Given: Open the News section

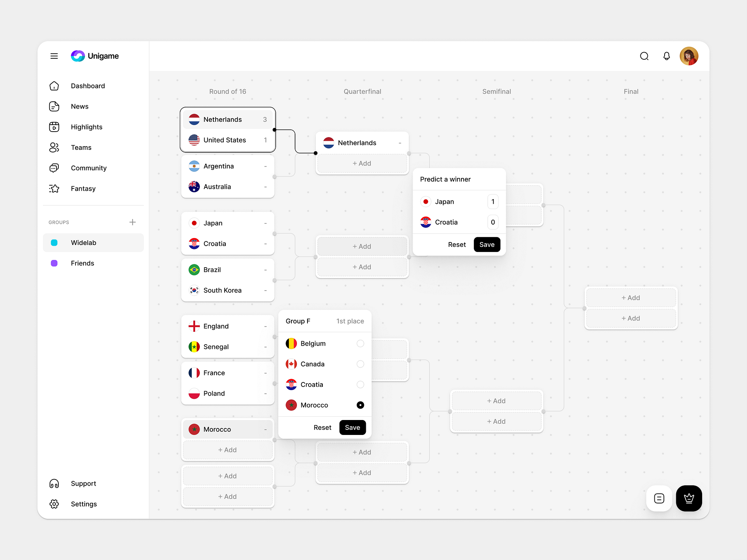Looking at the screenshot, I should [80, 106].
